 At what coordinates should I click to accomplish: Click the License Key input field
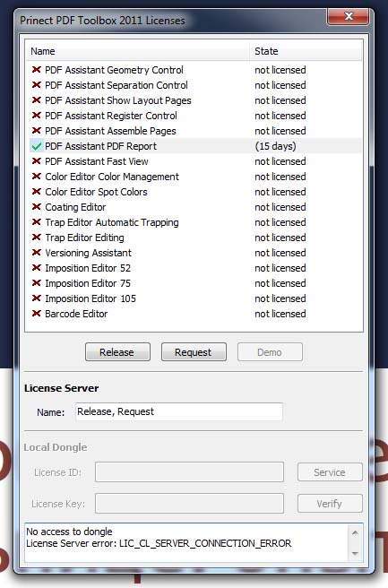pyautogui.click(x=189, y=503)
